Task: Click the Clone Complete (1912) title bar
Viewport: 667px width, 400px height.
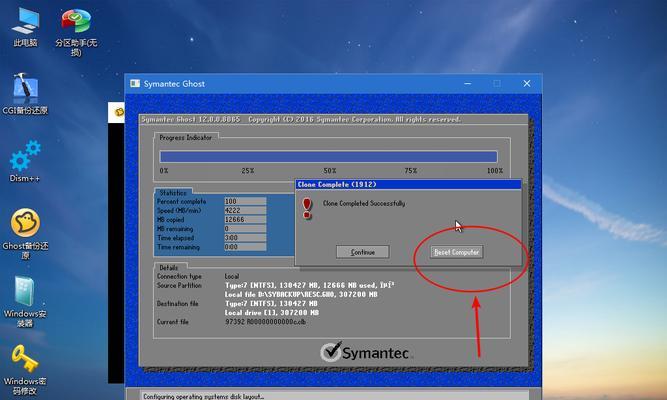Action: [408, 184]
